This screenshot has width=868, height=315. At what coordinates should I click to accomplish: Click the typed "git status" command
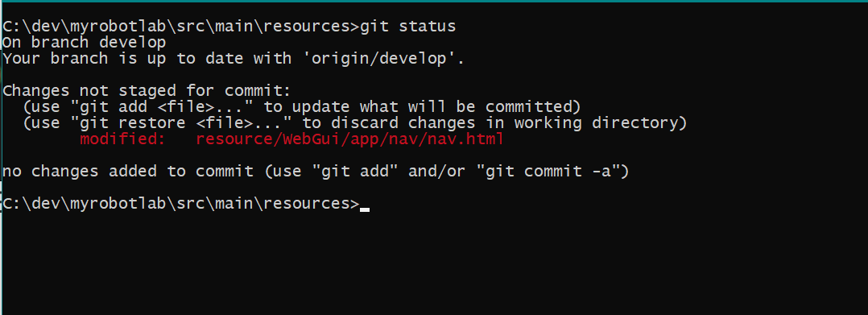click(x=408, y=26)
